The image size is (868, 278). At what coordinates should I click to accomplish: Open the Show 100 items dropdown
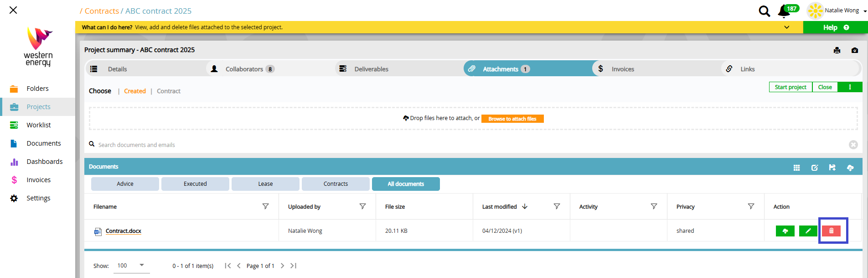pyautogui.click(x=131, y=266)
